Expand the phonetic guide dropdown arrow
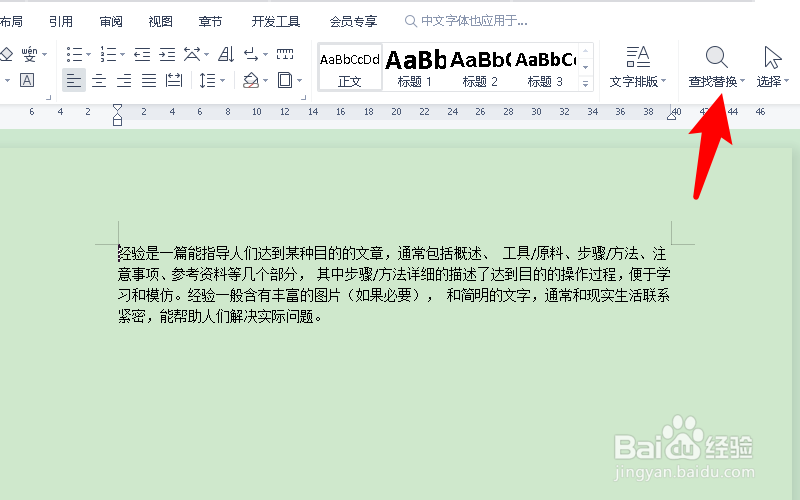 point(45,54)
